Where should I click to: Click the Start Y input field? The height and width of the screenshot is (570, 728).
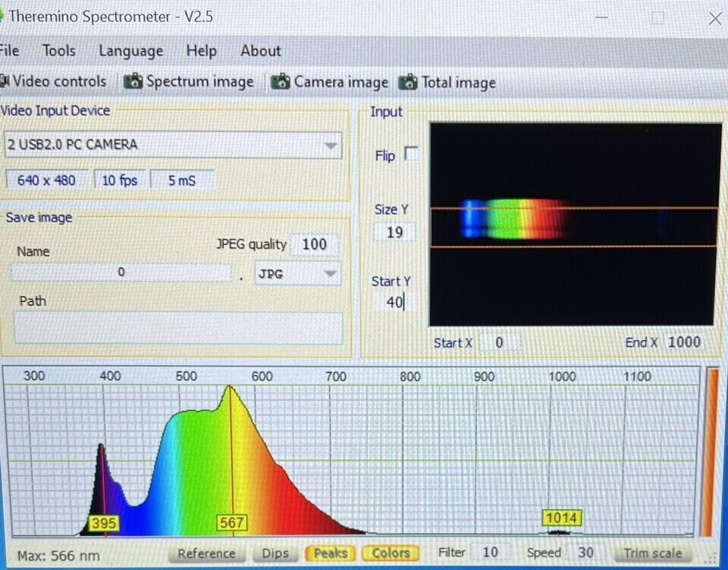click(x=394, y=302)
